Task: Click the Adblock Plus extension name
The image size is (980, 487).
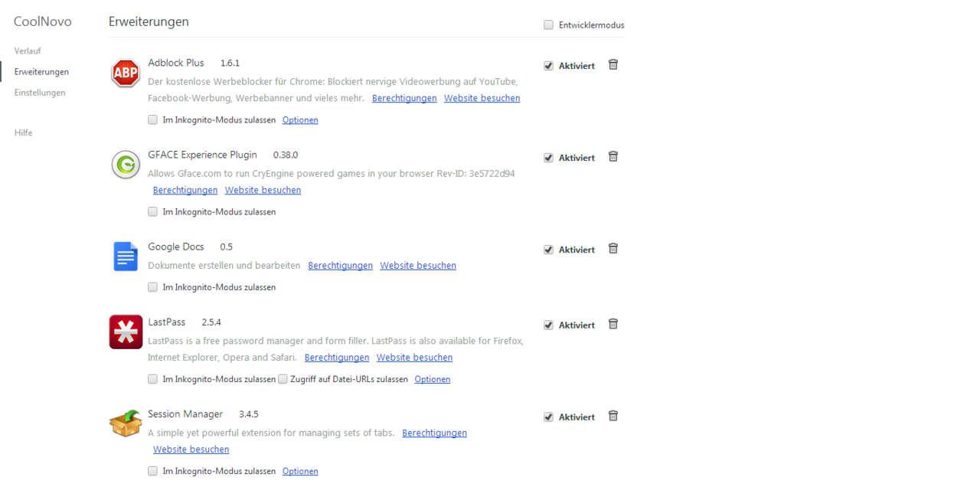Action: click(176, 63)
